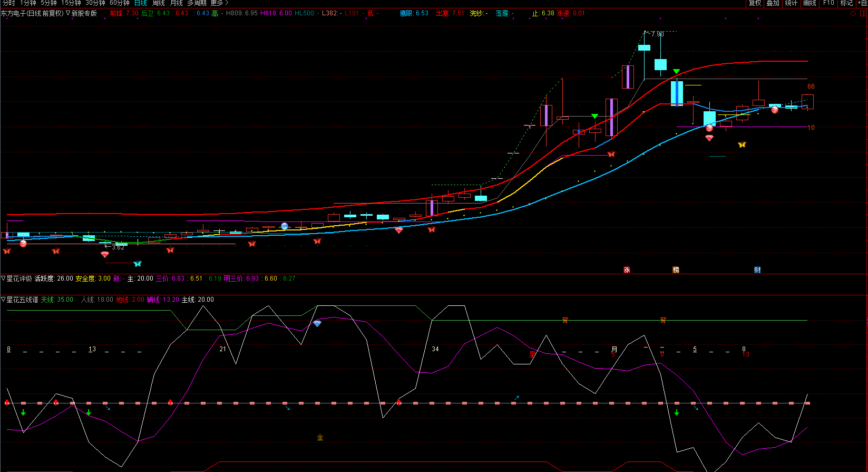The width and height of the screenshot is (868, 472).
Task: Click the green down triangle near the purple candle
Action: coord(594,116)
